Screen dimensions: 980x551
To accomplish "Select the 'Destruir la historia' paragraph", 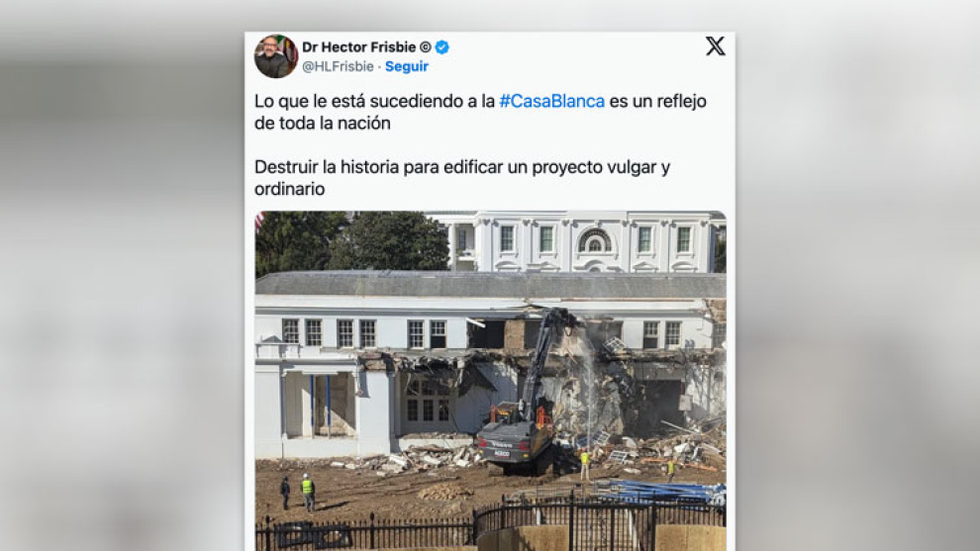I will (x=462, y=178).
